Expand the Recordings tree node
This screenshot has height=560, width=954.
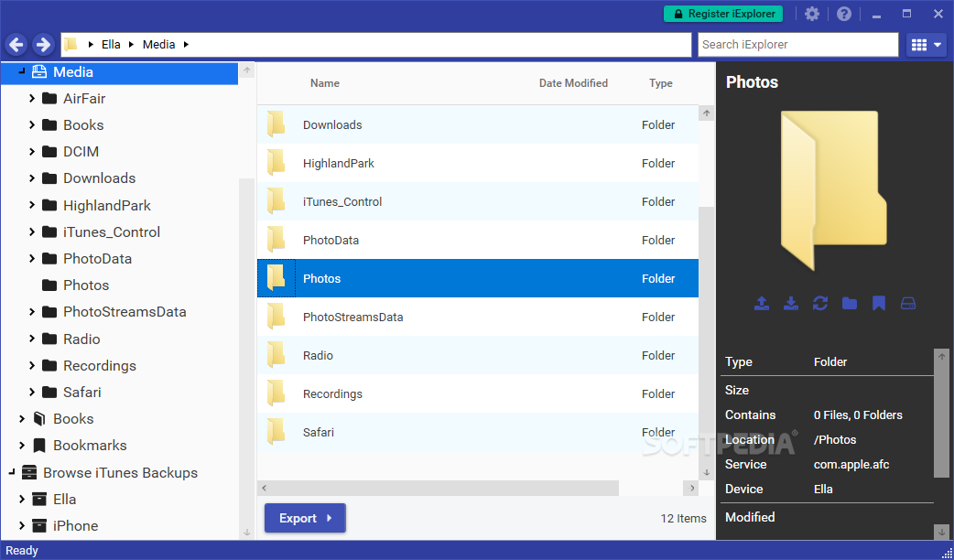(x=32, y=365)
